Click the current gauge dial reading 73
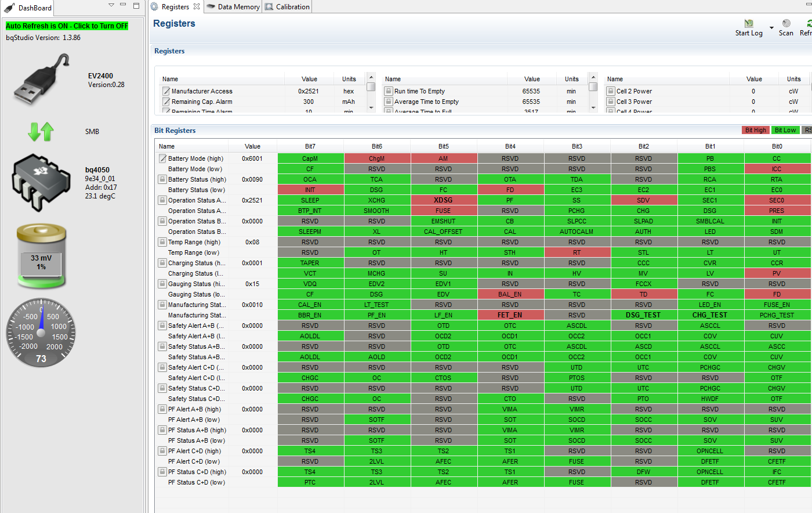The height and width of the screenshot is (513, 812). (41, 333)
